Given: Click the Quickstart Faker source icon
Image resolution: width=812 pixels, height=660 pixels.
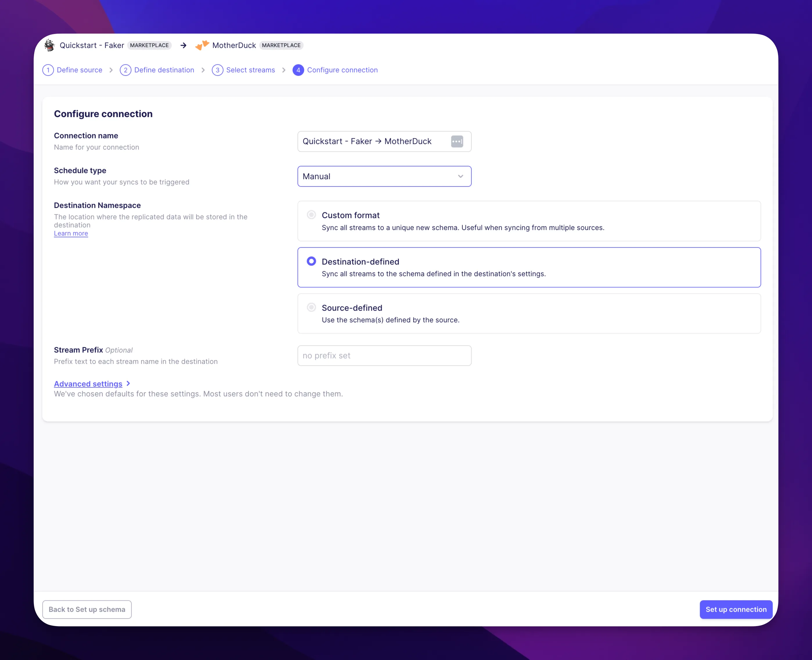Looking at the screenshot, I should (x=49, y=45).
